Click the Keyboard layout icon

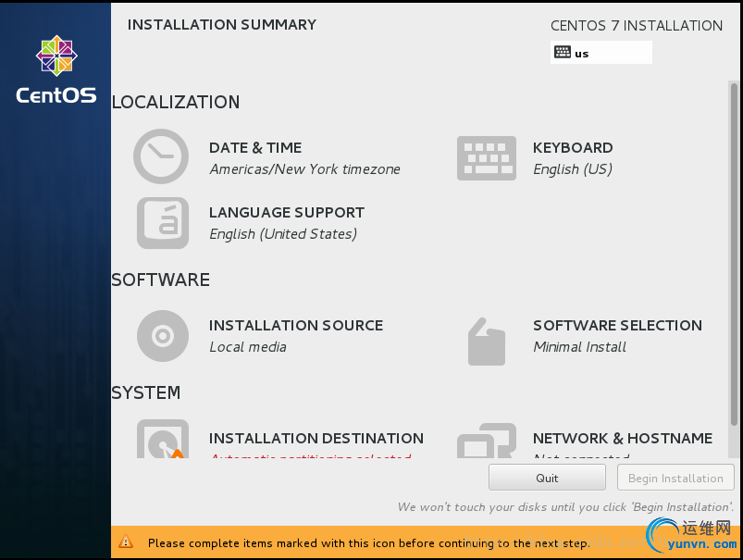click(x=486, y=158)
